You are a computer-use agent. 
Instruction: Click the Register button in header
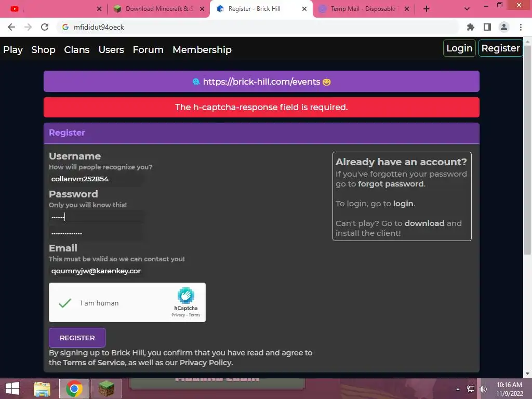point(500,48)
